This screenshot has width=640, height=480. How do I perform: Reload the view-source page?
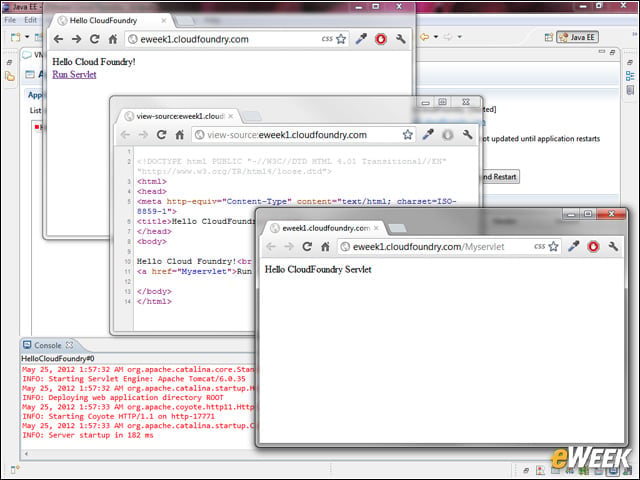(x=162, y=135)
